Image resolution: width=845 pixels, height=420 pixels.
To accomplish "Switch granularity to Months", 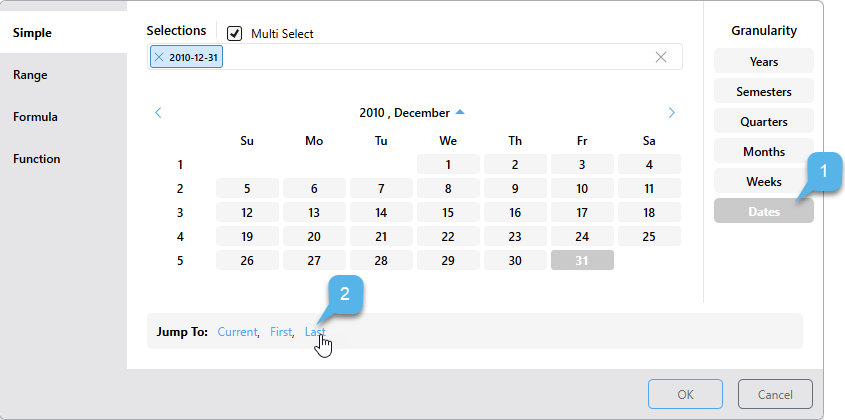I will tap(763, 152).
